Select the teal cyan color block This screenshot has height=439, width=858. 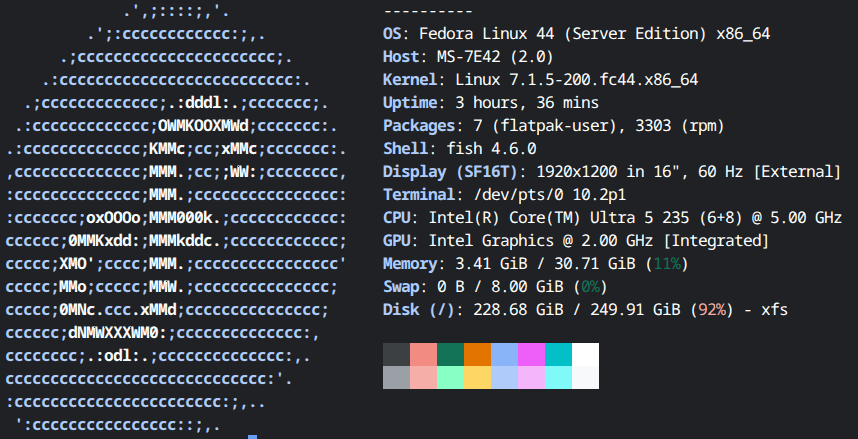click(x=558, y=354)
